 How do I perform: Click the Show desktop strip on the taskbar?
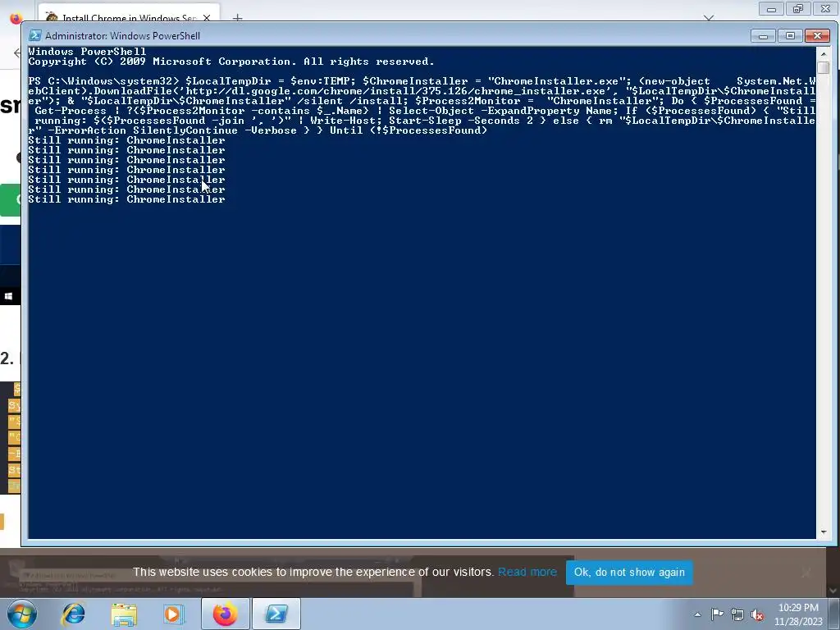pyautogui.click(x=835, y=614)
